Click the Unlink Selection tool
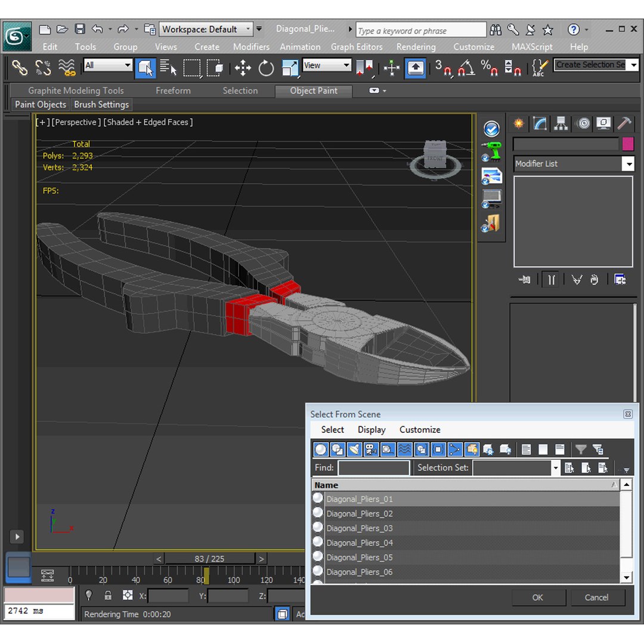 [x=43, y=67]
